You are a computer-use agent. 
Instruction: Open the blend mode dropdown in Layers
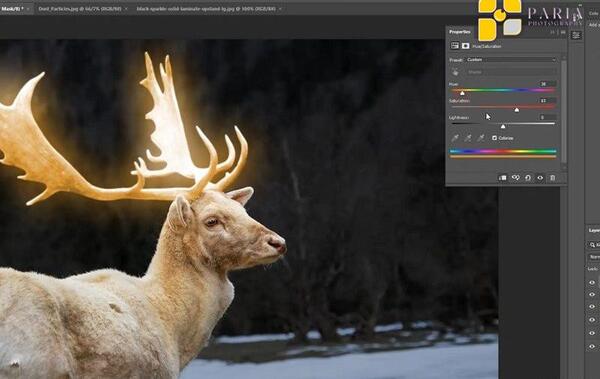pos(594,257)
